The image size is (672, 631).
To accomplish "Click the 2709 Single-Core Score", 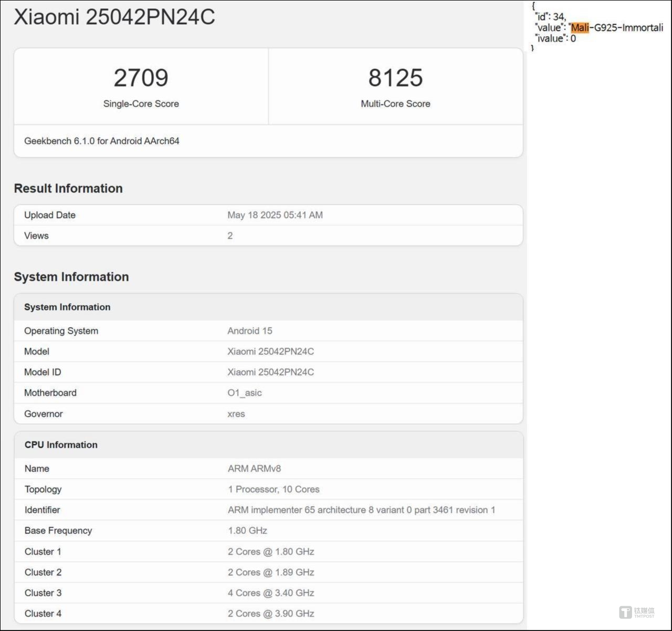I will pyautogui.click(x=141, y=78).
